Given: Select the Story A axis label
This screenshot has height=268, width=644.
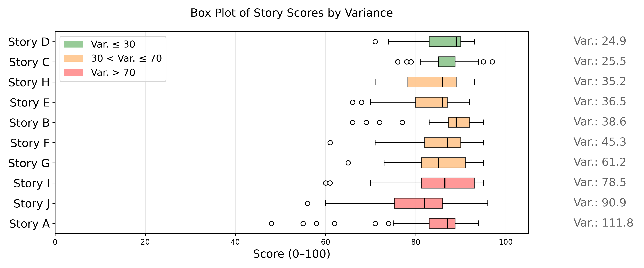Looking at the screenshot, I should pyautogui.click(x=30, y=224).
